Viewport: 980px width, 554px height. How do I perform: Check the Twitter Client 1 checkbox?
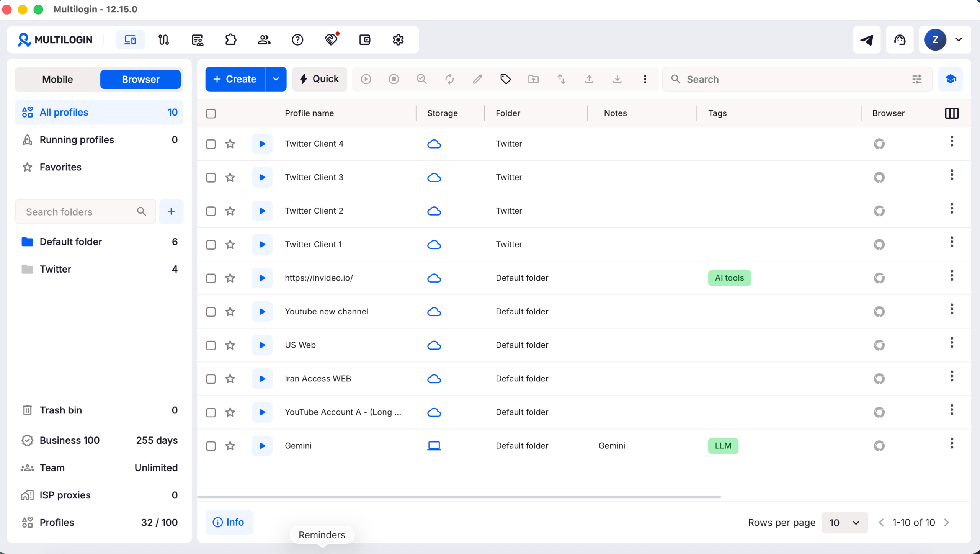(x=211, y=245)
